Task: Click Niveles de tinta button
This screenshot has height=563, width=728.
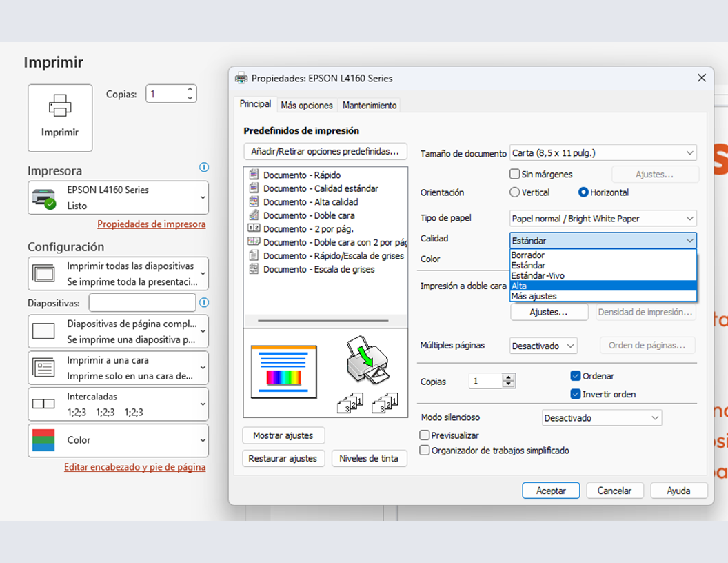Action: [x=369, y=459]
